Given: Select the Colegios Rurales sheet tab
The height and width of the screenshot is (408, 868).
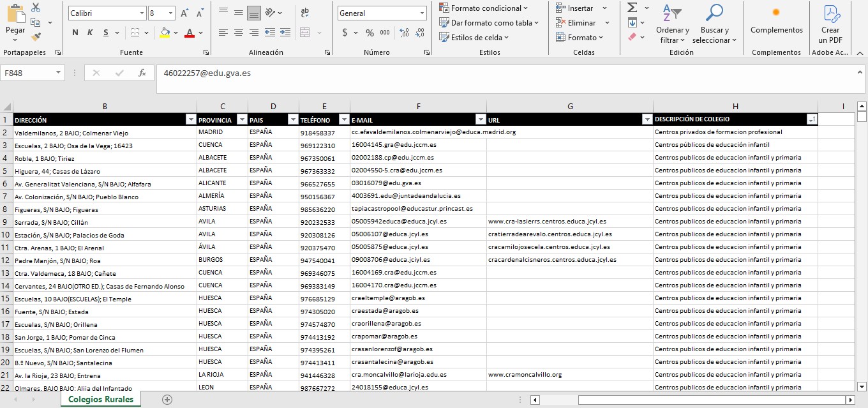Looking at the screenshot, I should tap(101, 399).
